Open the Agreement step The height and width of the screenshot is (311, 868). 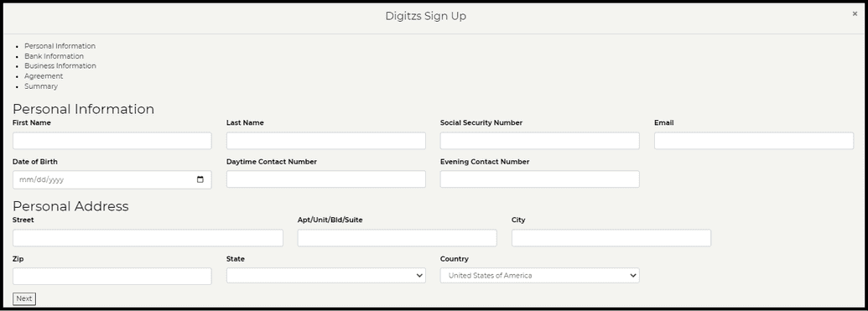click(x=44, y=75)
